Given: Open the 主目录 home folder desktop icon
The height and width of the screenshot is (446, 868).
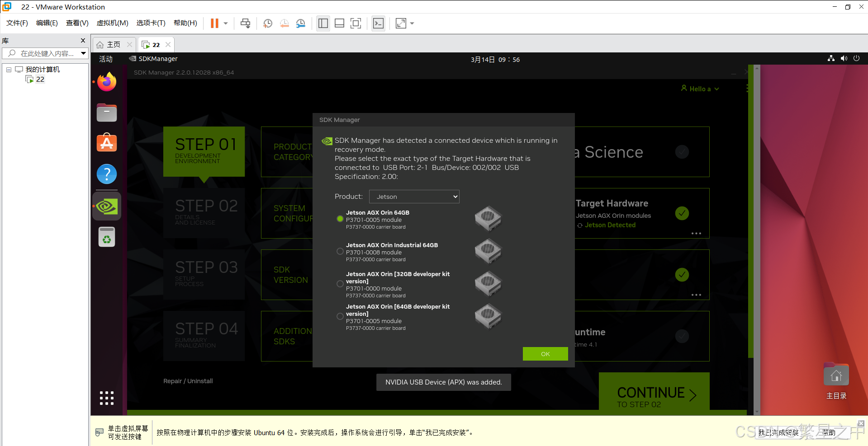Looking at the screenshot, I should (x=836, y=381).
